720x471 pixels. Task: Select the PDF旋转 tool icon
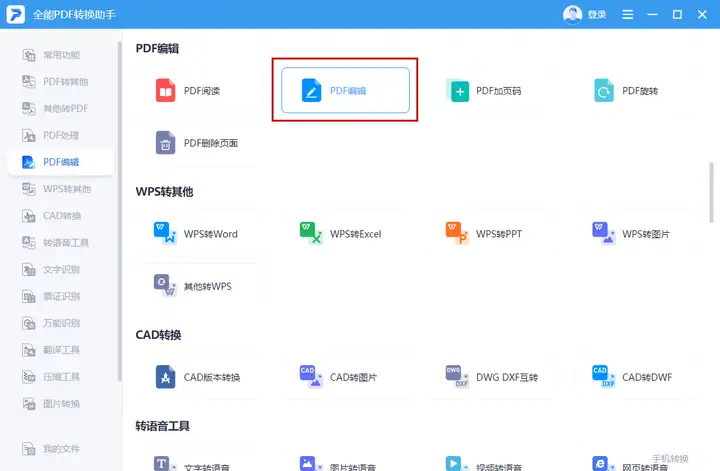click(x=604, y=90)
